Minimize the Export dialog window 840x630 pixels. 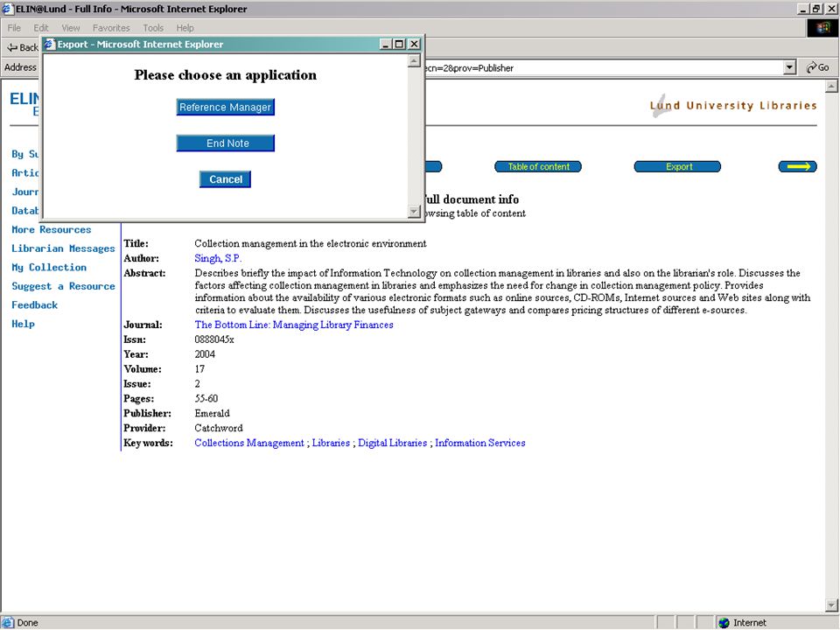[x=386, y=44]
